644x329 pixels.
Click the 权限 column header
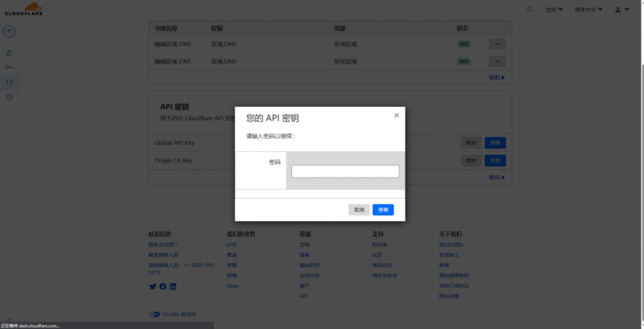click(217, 28)
